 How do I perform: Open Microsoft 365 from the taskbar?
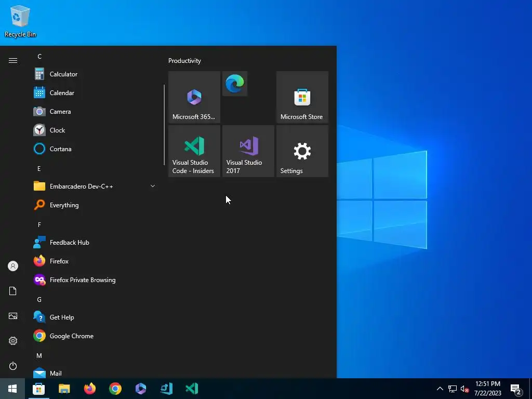point(141,389)
